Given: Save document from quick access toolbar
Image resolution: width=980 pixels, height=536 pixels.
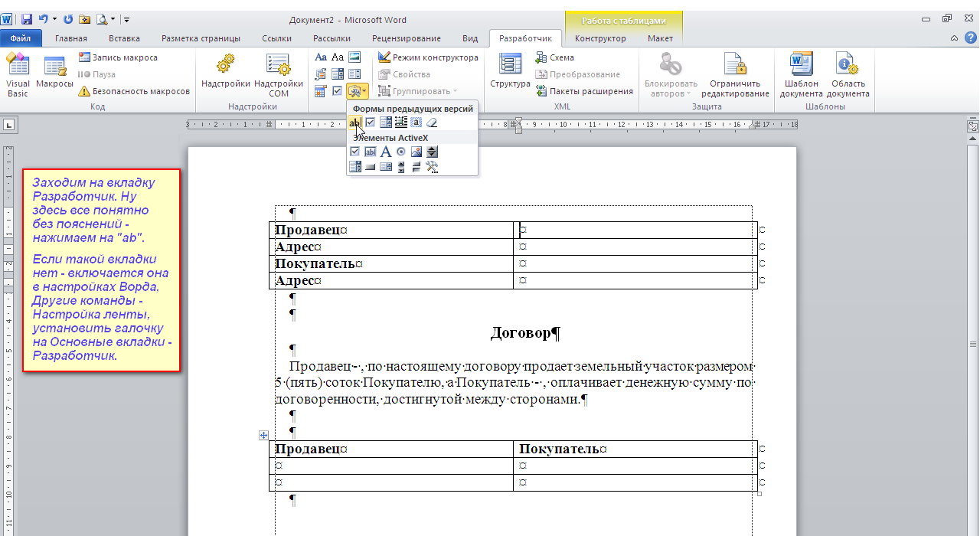Looking at the screenshot, I should click(x=27, y=19).
